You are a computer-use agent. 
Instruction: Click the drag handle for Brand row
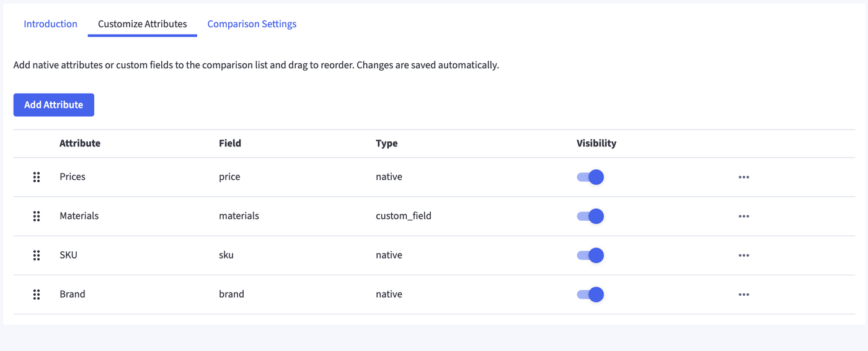37,295
